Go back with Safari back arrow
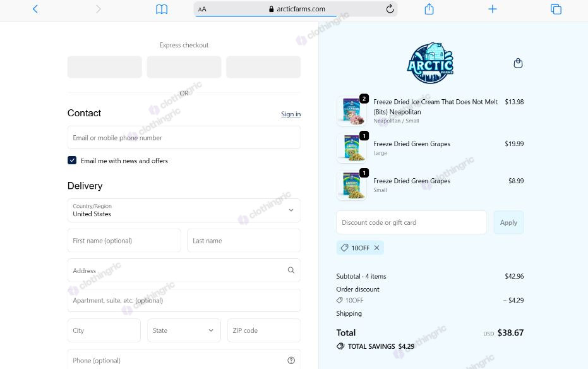This screenshot has height=369, width=588. 35,9
